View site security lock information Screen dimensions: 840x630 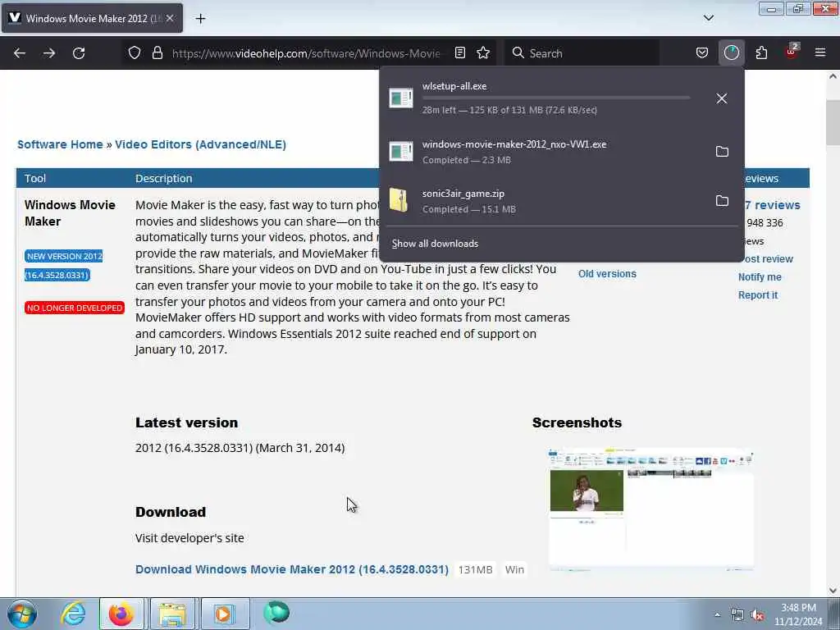[x=157, y=53]
